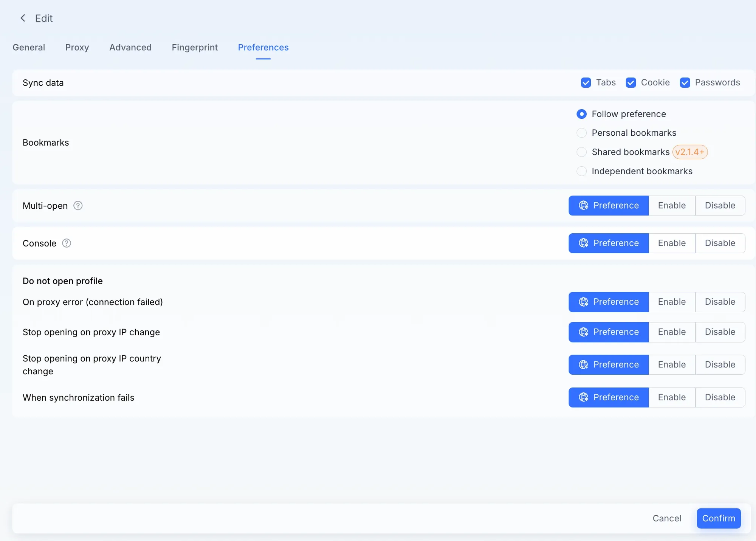Click the Cancel button
Image resolution: width=756 pixels, height=541 pixels.
(x=667, y=518)
